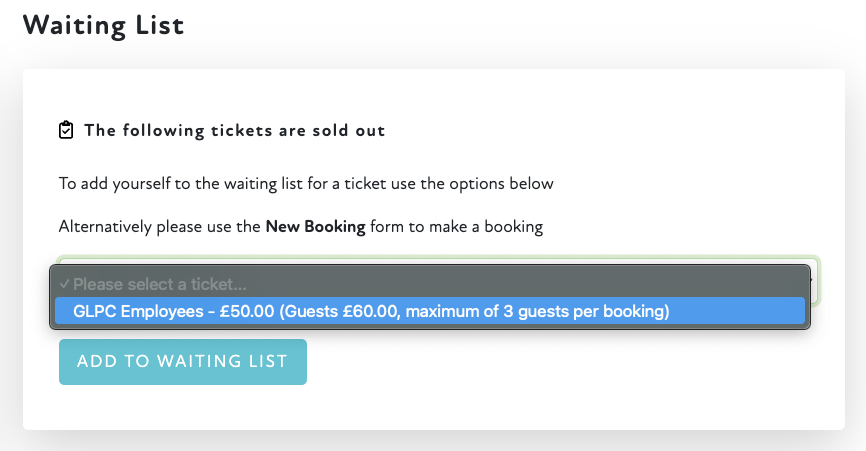The height and width of the screenshot is (451, 866).
Task: Select the GLPC Employees ticket option
Action: tap(370, 311)
